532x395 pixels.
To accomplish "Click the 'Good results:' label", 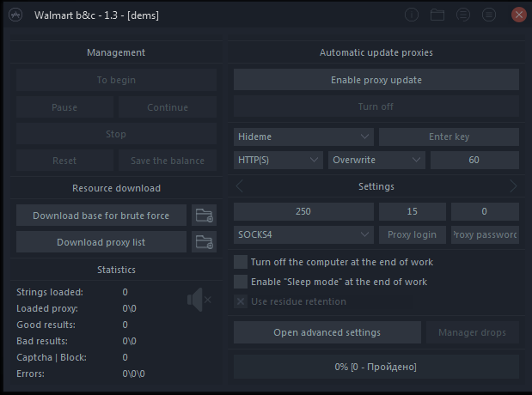I will pos(46,325).
